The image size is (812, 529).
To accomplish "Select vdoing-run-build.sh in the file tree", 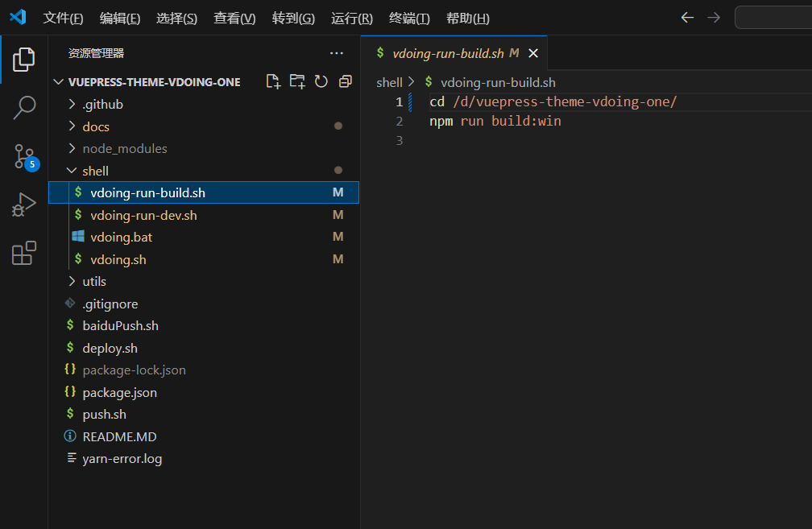I will pyautogui.click(x=204, y=192).
